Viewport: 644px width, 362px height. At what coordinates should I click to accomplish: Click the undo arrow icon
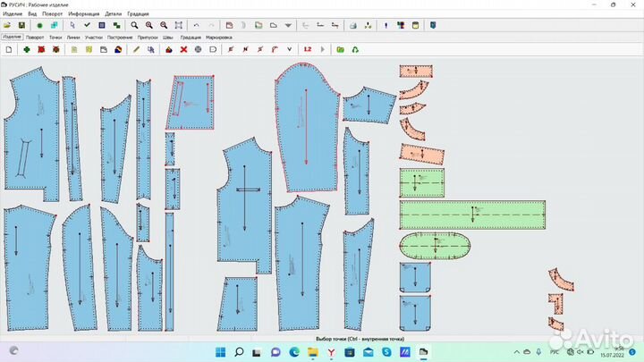click(x=196, y=25)
